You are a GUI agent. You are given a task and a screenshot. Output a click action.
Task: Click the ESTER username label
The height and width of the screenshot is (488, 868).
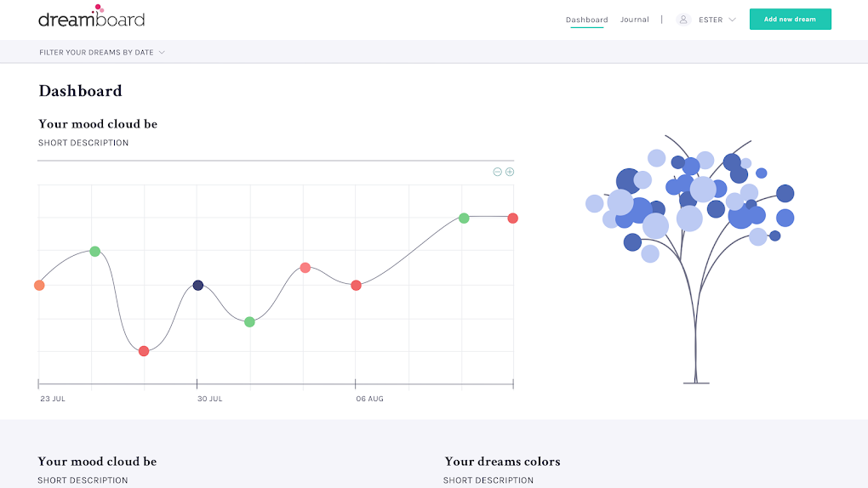pos(711,20)
